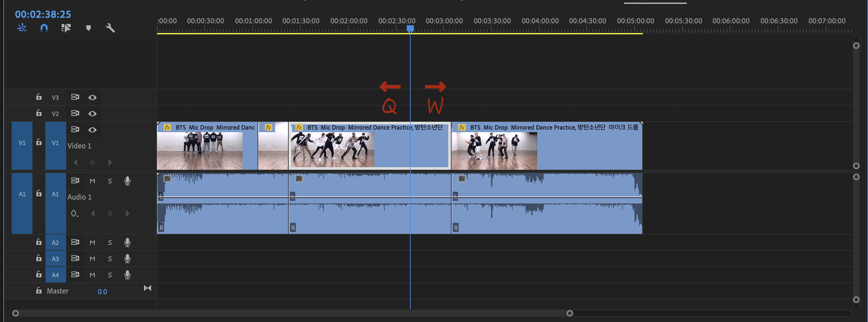868x322 pixels.
Task: Mute A3 track
Action: (x=92, y=259)
